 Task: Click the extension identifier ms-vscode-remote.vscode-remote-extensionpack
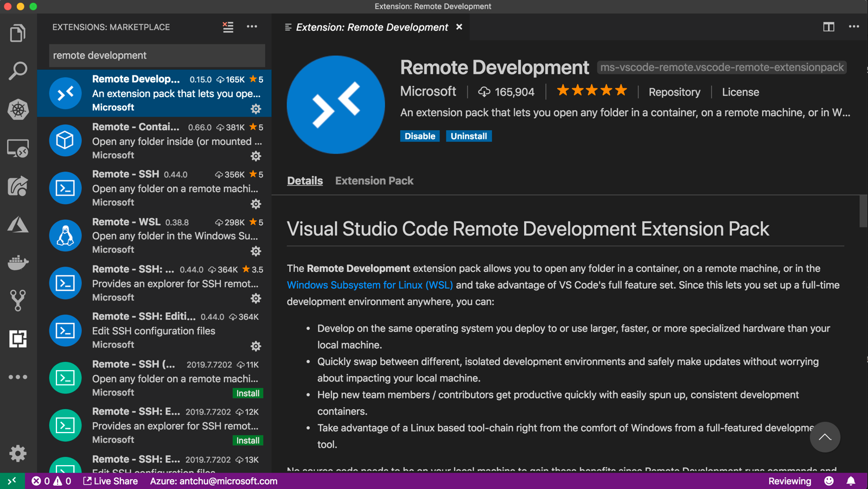click(x=722, y=68)
